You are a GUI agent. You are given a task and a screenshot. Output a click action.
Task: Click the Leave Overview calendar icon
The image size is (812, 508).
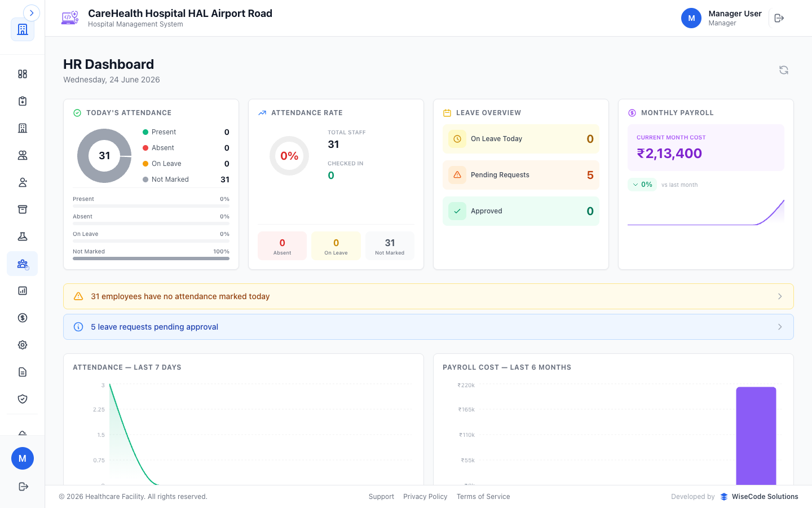(x=447, y=113)
